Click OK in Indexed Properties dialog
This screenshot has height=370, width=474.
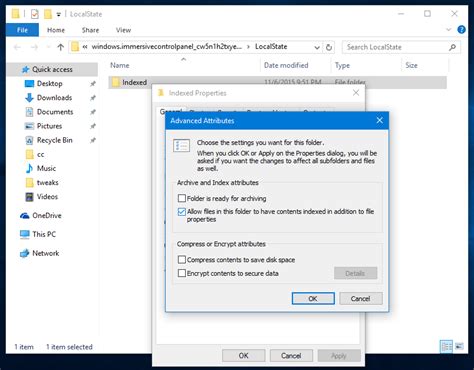pyautogui.click(x=244, y=356)
